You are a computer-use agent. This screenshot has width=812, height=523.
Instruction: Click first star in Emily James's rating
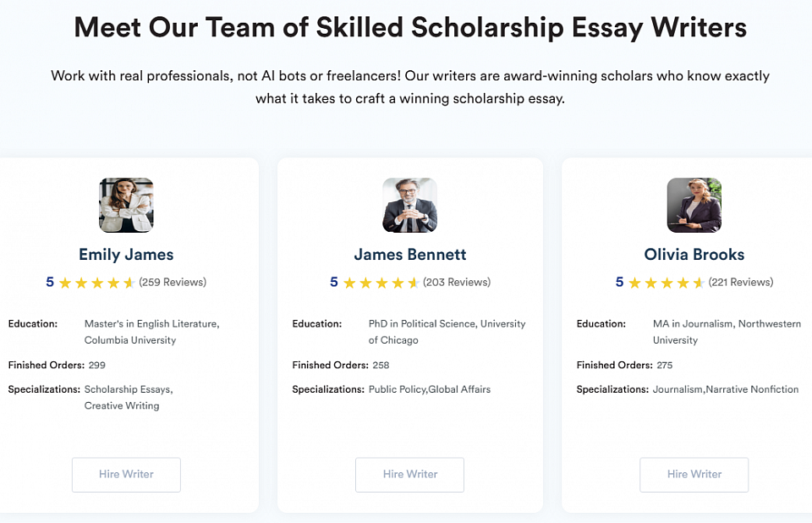pos(65,283)
